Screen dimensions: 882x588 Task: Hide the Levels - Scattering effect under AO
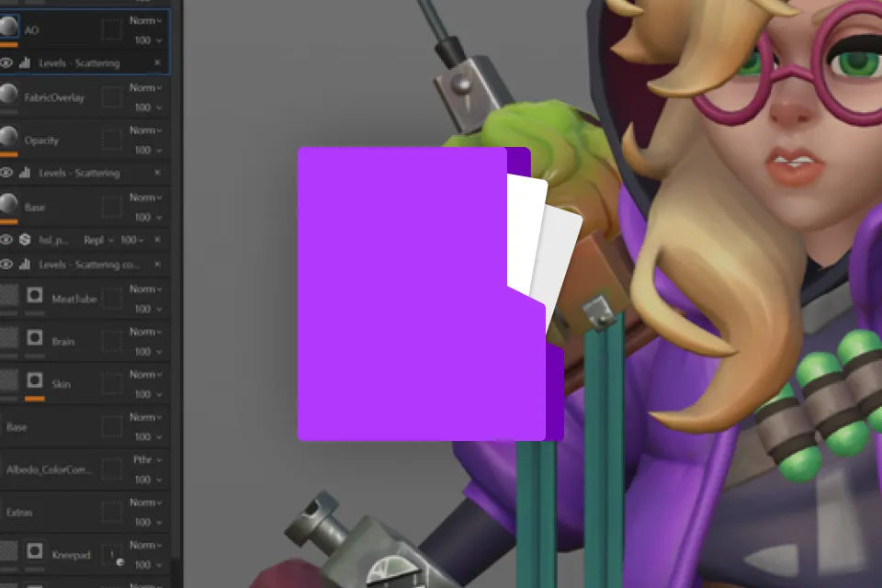click(6, 63)
